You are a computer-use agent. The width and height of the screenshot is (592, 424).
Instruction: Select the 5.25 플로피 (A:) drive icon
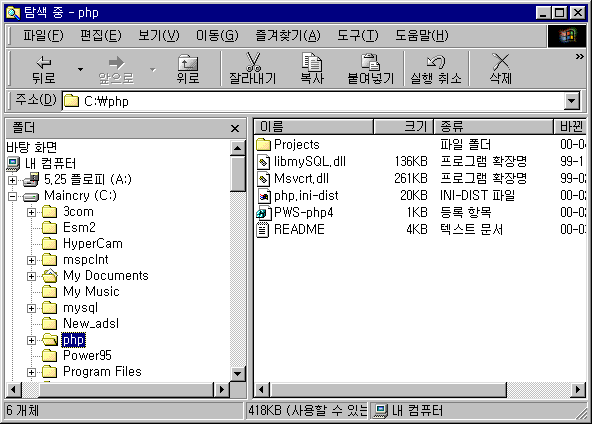click(31, 179)
